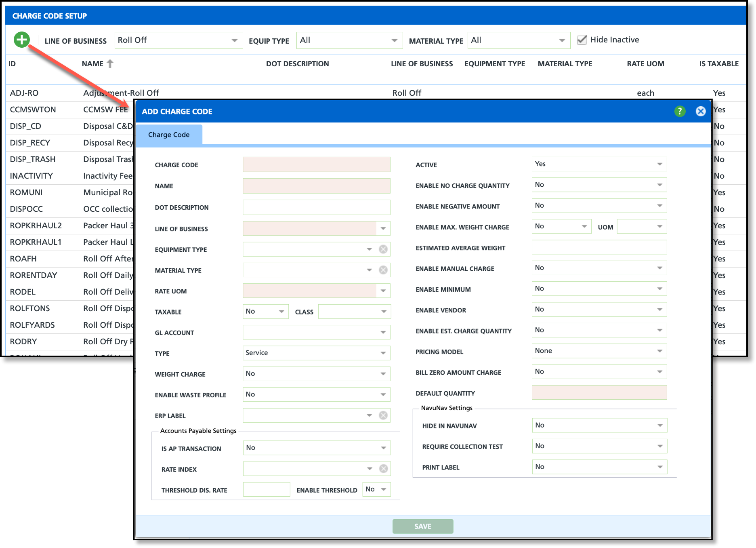Toggle the Hide Inactive checkbox

tap(582, 40)
